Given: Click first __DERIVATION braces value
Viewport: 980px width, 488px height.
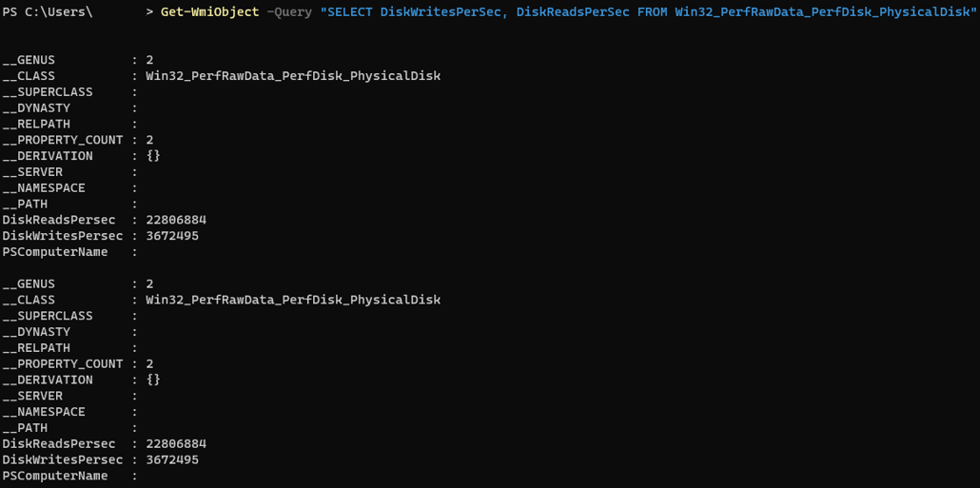Looking at the screenshot, I should pyautogui.click(x=153, y=156).
